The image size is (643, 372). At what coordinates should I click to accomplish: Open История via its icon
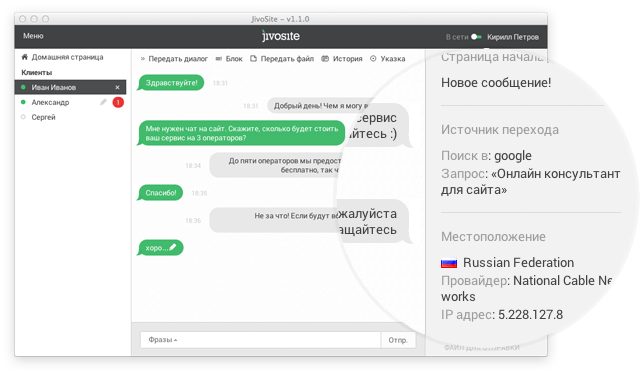pos(325,59)
